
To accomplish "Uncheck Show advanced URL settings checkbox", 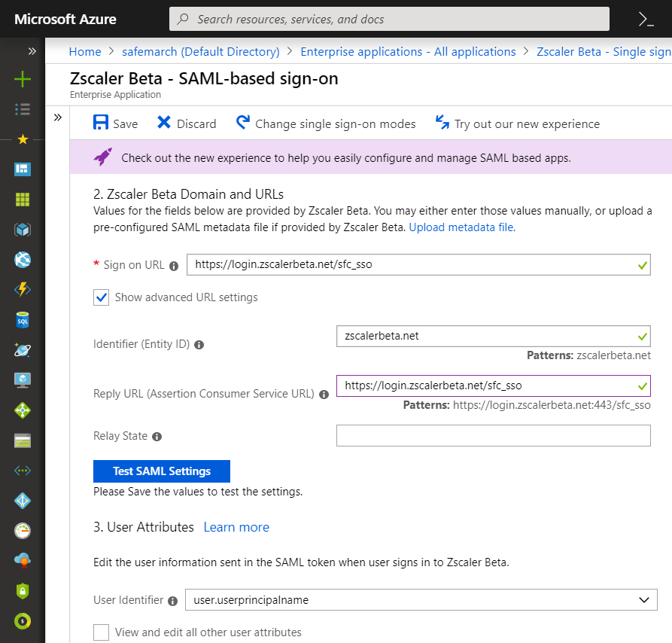I will pos(101,297).
